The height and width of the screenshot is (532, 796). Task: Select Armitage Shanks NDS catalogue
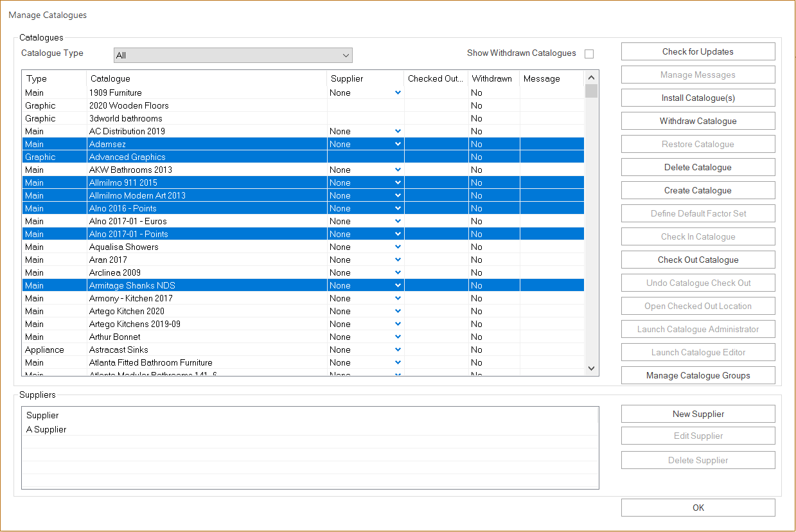point(303,285)
